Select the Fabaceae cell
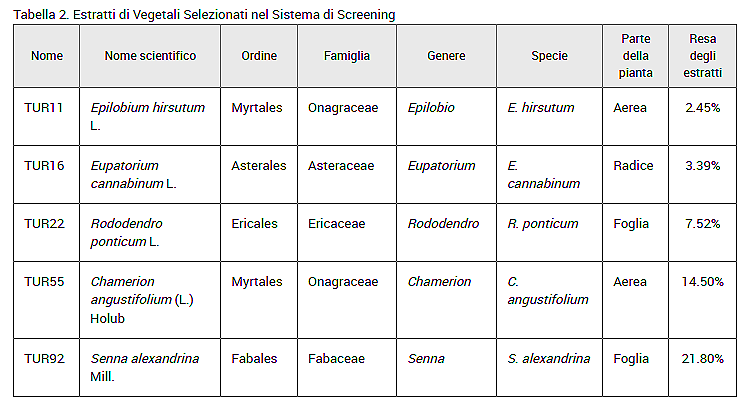Screen dimensions: 750x404 coord(347,368)
